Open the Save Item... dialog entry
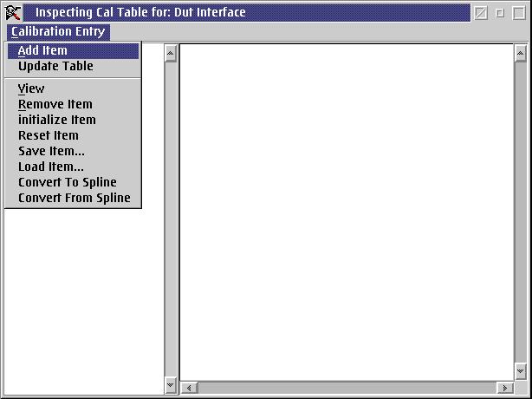The height and width of the screenshot is (399, 532). [x=73, y=151]
